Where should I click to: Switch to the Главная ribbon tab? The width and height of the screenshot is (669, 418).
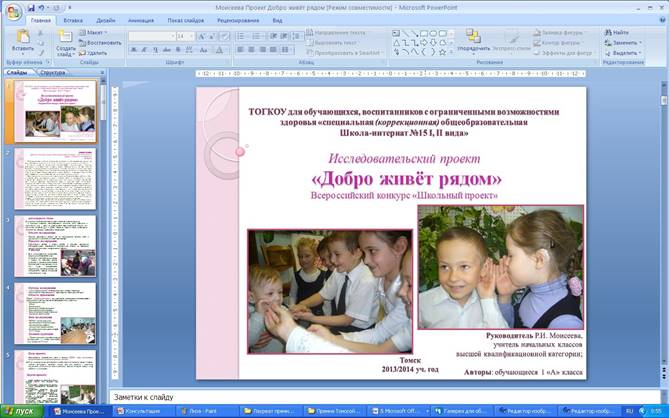(41, 20)
